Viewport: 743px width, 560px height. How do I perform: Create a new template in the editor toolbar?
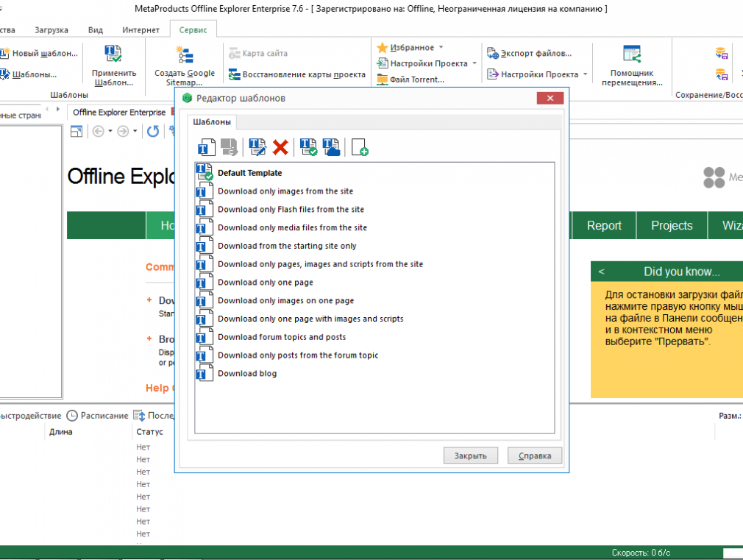(206, 147)
